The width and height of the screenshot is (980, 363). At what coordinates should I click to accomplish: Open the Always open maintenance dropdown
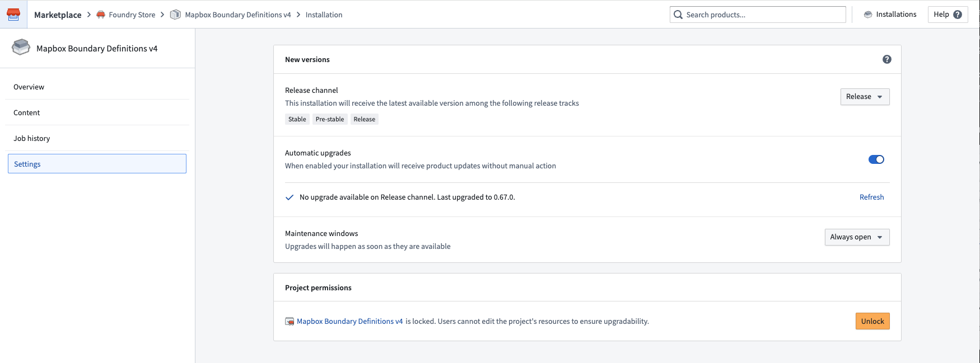[x=857, y=237]
